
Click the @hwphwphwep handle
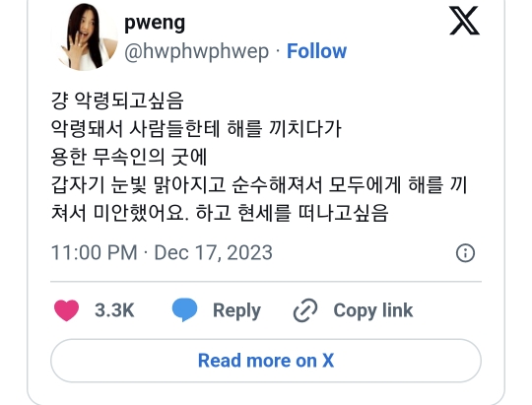(x=196, y=52)
